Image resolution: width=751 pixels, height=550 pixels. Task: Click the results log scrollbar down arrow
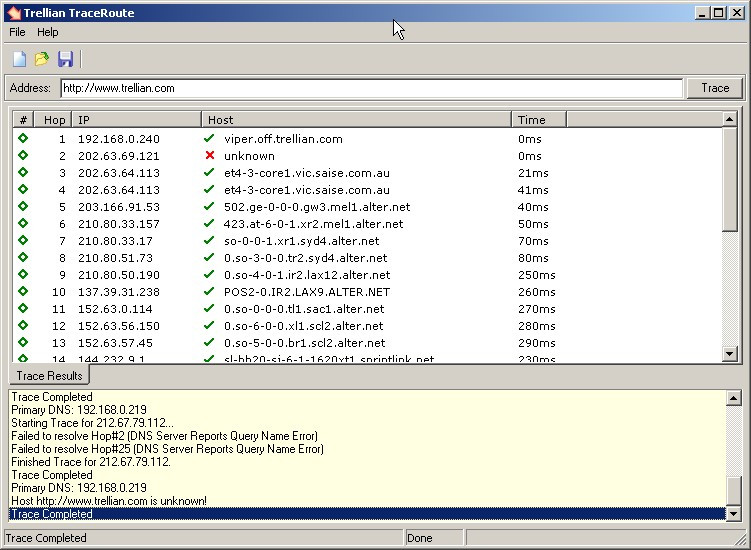[734, 514]
